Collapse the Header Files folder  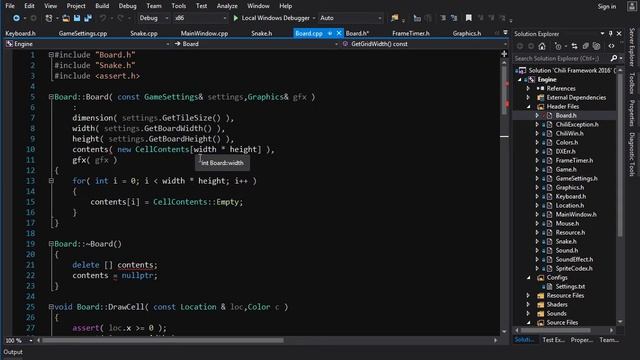[529, 107]
